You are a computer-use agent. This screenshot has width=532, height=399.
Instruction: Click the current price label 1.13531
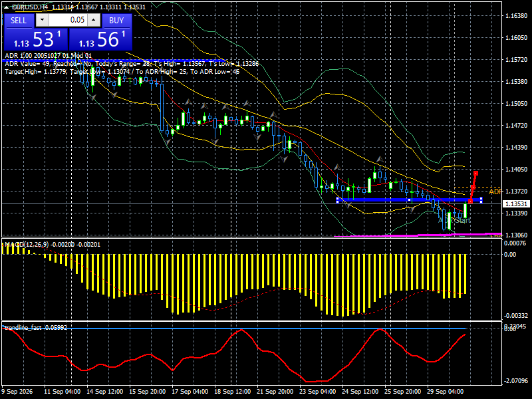click(516, 203)
